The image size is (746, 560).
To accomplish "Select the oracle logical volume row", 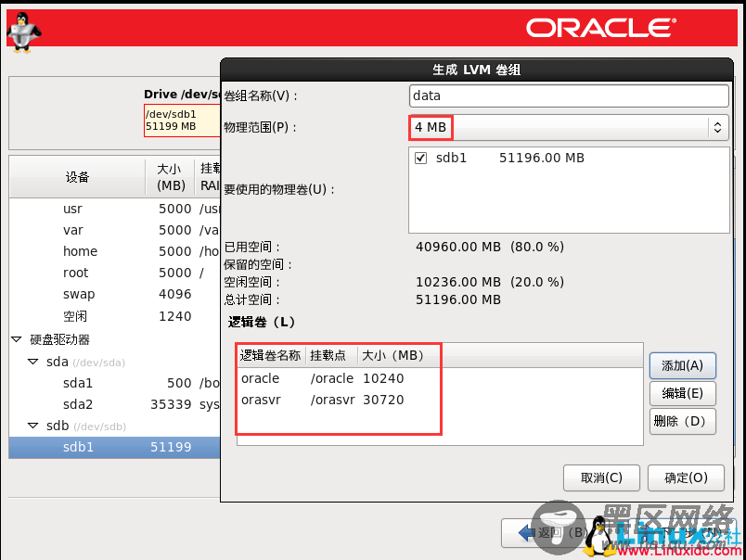I will point(440,378).
